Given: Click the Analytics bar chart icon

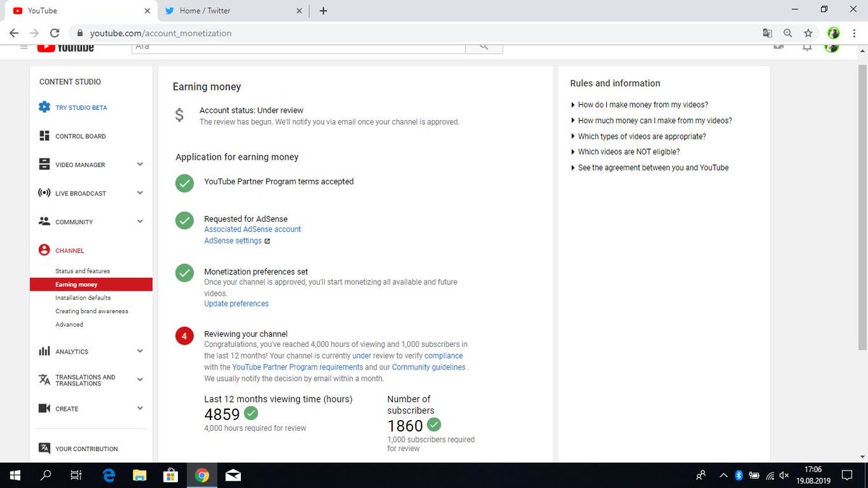Looking at the screenshot, I should pyautogui.click(x=44, y=351).
